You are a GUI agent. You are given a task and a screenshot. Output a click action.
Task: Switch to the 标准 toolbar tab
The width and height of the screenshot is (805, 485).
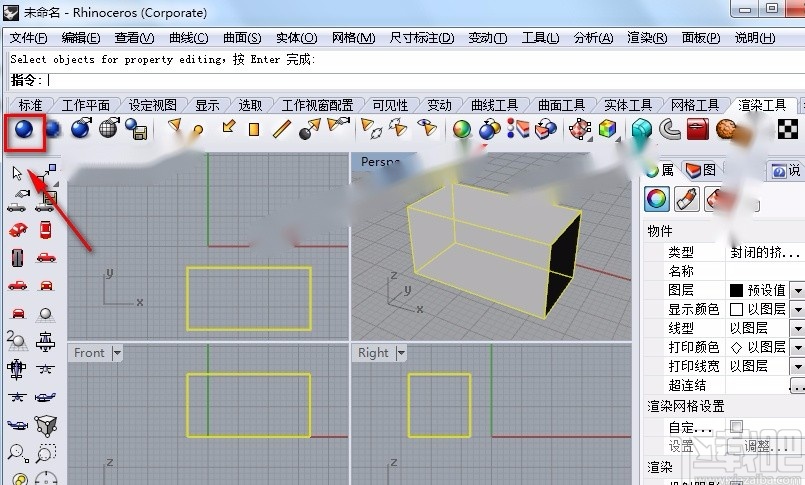point(30,105)
